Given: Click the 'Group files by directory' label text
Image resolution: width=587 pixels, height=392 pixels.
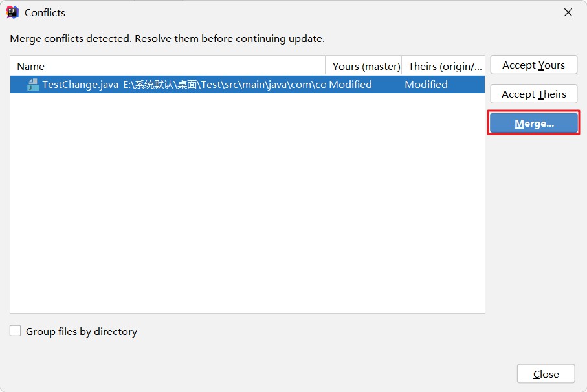Looking at the screenshot, I should point(82,331).
